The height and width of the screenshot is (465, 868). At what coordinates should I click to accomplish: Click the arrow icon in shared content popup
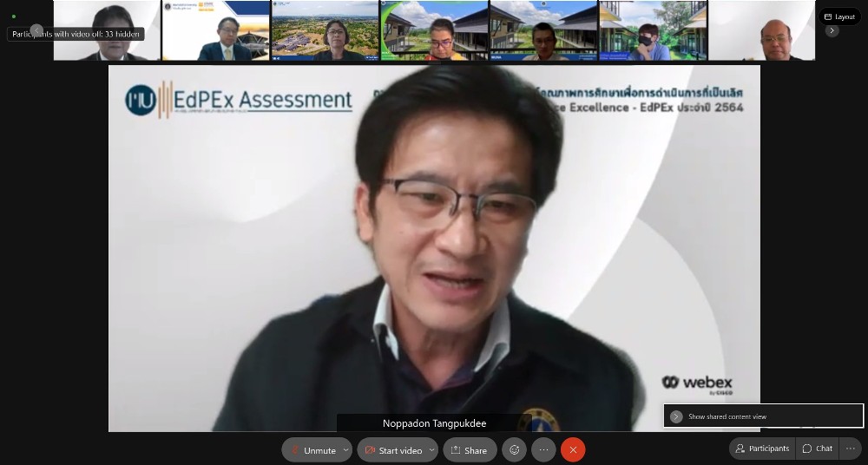676,416
